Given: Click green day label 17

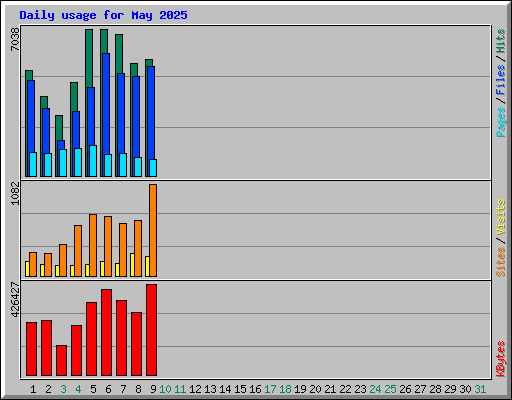Looking at the screenshot, I should [270, 389].
